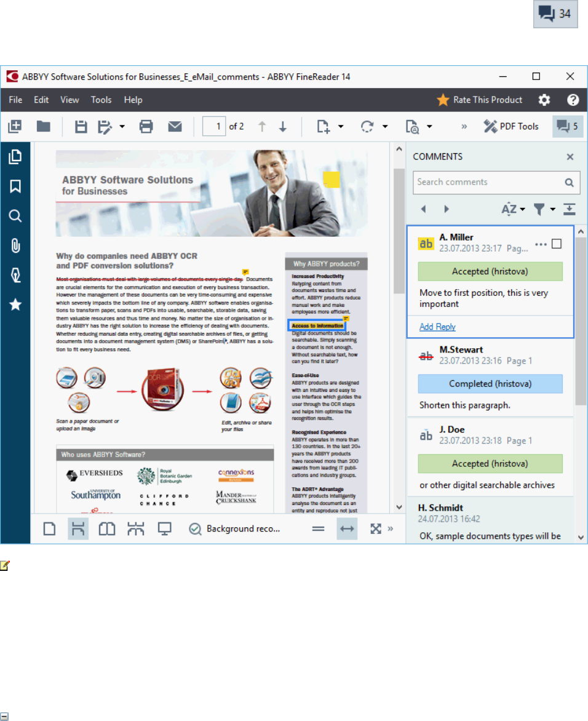Toggle comments pane button showing 5
Image resolution: width=588 pixels, height=721 pixels.
(568, 127)
